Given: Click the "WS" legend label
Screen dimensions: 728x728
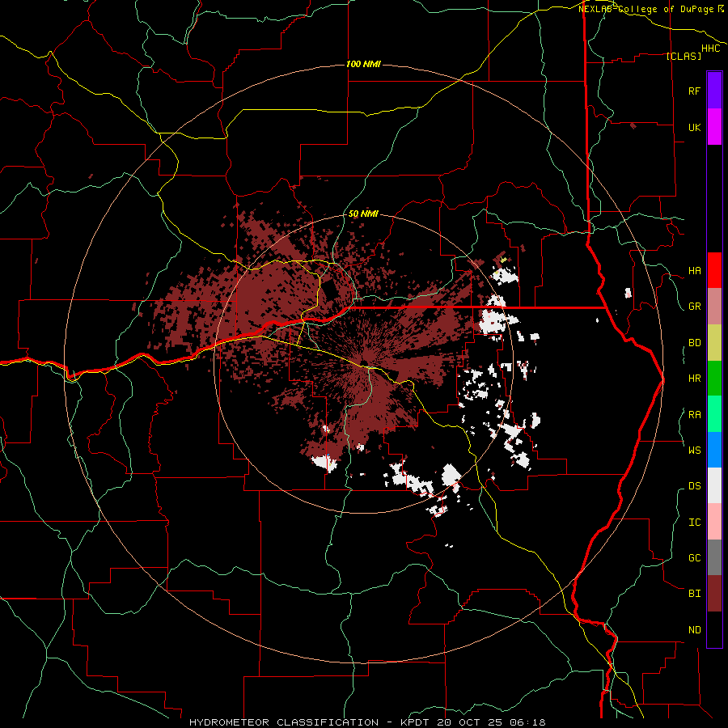Looking at the screenshot, I should point(694,450).
